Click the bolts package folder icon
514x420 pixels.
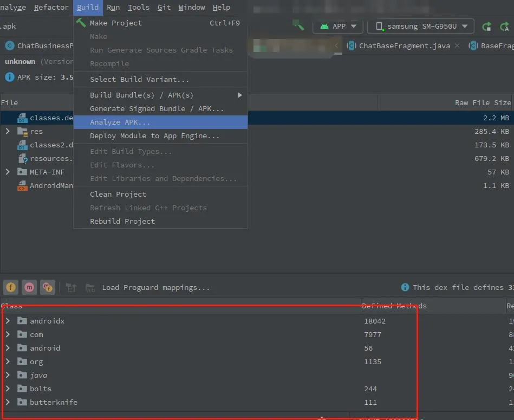(22, 389)
